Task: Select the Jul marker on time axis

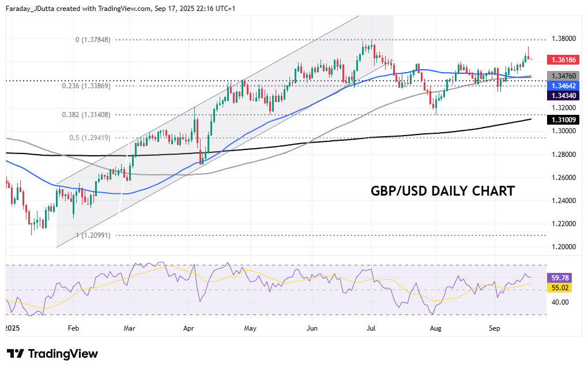Action: pyautogui.click(x=371, y=327)
